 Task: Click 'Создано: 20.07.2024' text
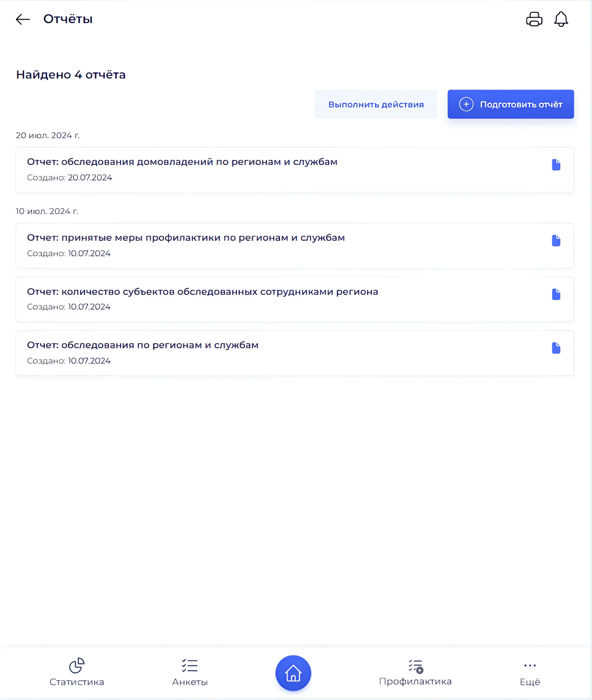pos(69,177)
